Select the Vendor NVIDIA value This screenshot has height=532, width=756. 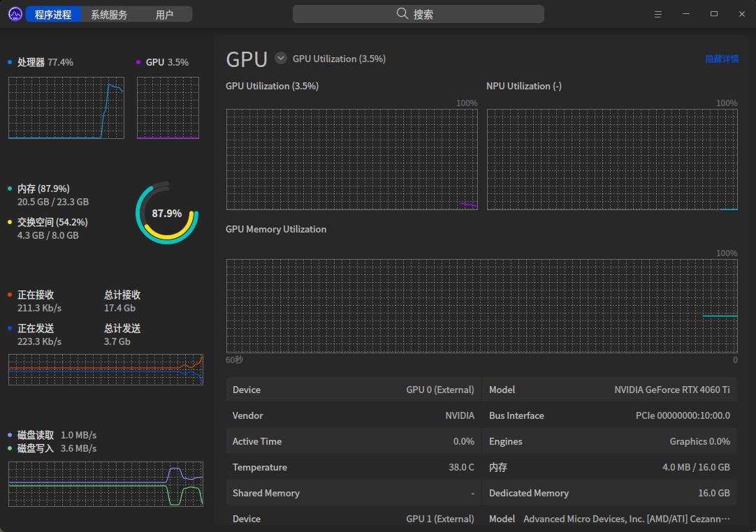click(x=460, y=416)
